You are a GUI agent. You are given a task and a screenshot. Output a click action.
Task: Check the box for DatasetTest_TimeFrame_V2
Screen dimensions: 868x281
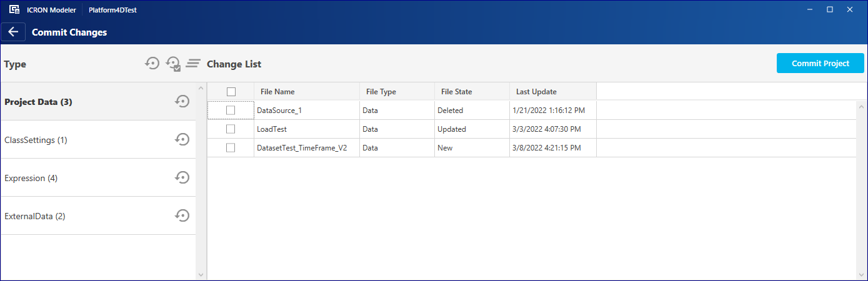pos(231,148)
